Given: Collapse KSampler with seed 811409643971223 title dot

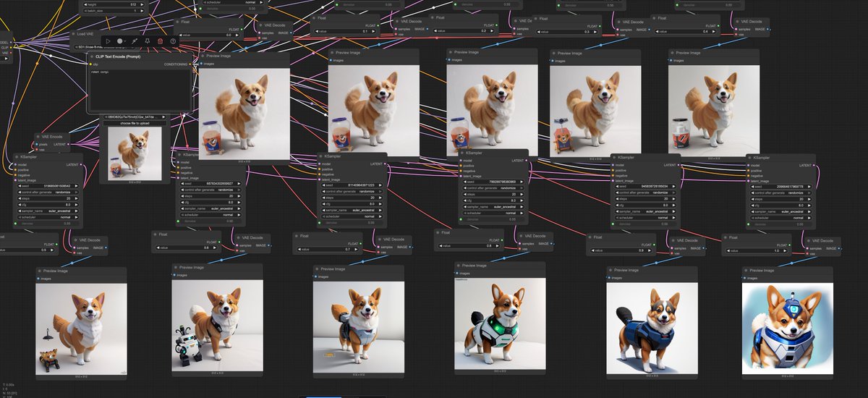Looking at the screenshot, I should click(x=322, y=156).
